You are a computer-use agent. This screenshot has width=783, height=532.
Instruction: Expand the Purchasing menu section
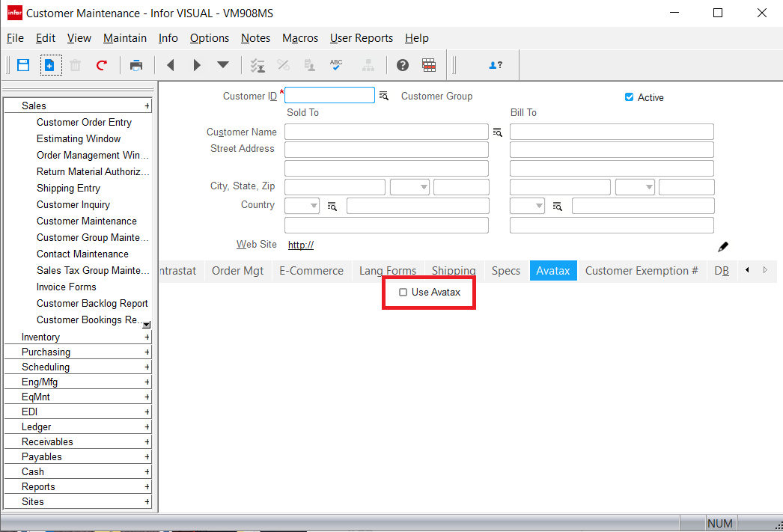[x=147, y=352]
